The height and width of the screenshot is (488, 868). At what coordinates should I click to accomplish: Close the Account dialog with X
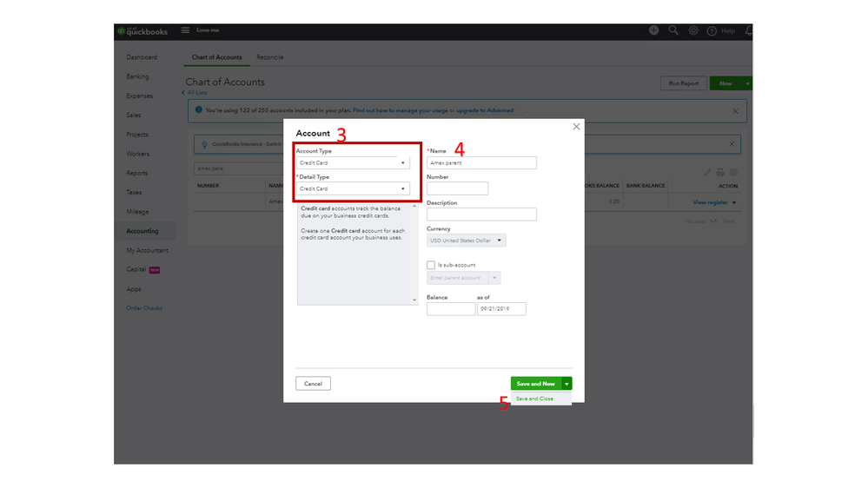pos(576,127)
